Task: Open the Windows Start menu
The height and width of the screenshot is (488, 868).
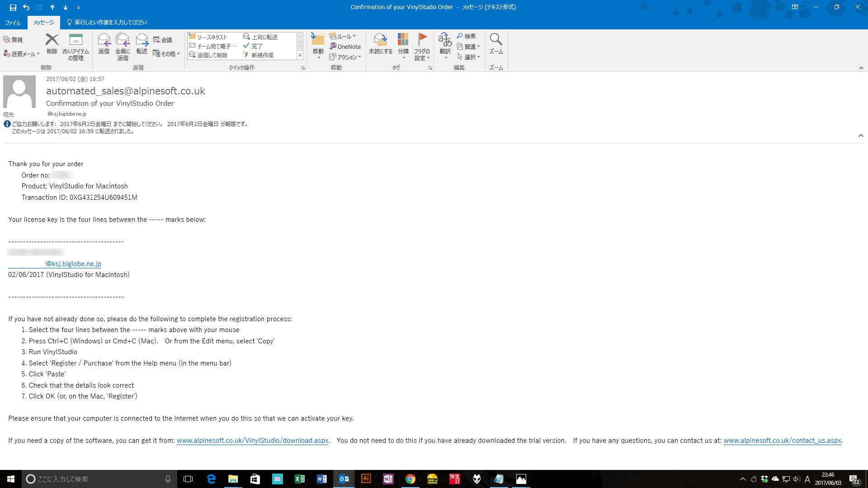Action: tap(11, 479)
